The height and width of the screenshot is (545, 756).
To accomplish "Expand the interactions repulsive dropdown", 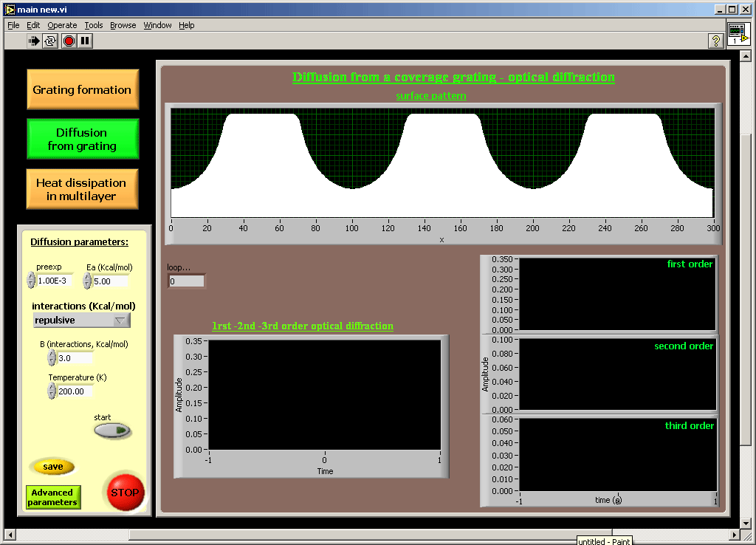I will point(120,321).
